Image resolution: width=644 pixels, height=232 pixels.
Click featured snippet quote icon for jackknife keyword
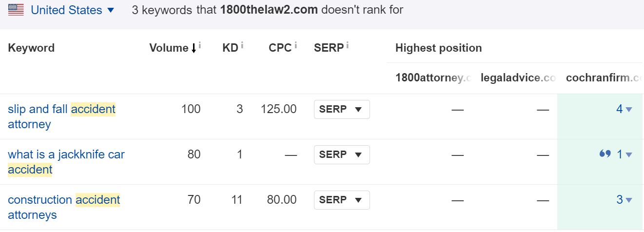pos(605,154)
